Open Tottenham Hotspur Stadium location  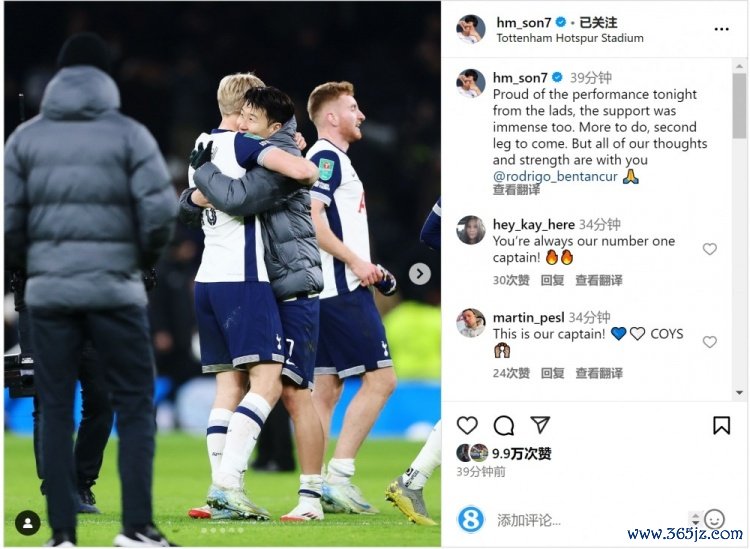pos(570,38)
